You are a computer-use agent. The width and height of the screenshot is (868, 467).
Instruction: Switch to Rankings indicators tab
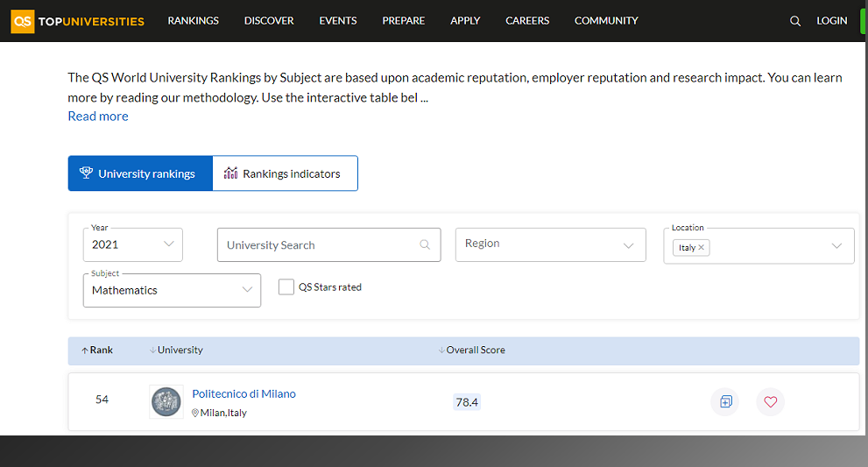(285, 173)
